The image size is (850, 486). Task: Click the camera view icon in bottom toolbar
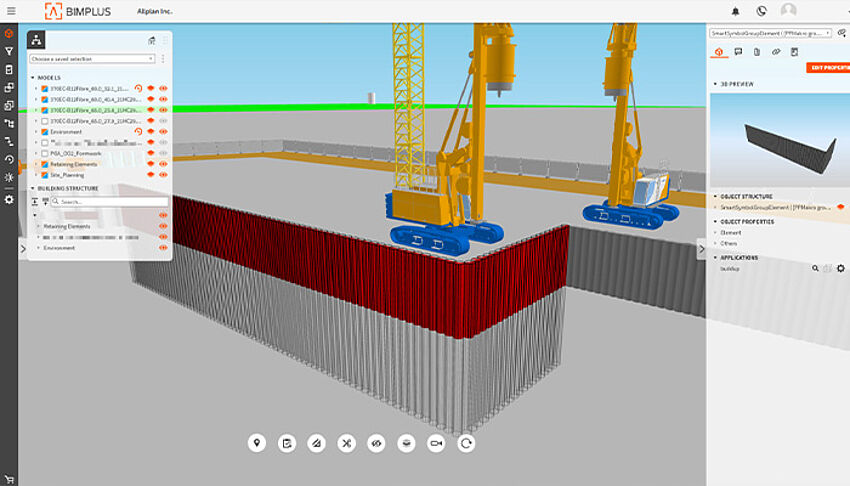(436, 443)
